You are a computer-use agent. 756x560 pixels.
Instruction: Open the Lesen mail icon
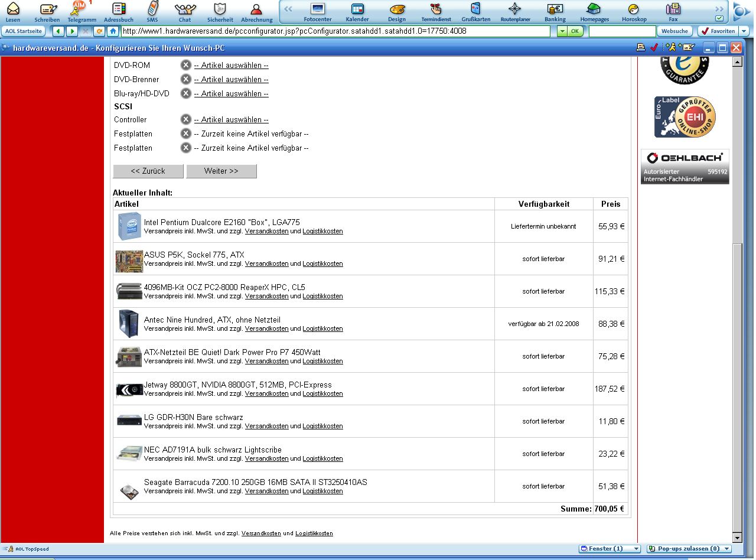click(12, 11)
